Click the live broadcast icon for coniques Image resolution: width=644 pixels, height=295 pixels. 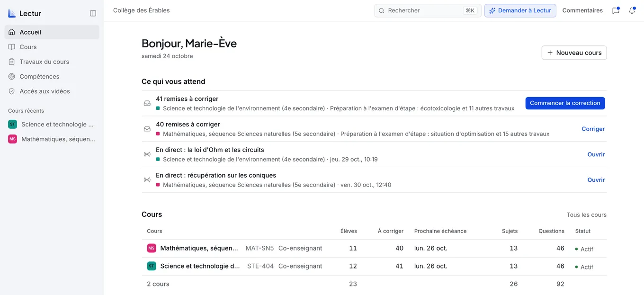[x=147, y=180]
